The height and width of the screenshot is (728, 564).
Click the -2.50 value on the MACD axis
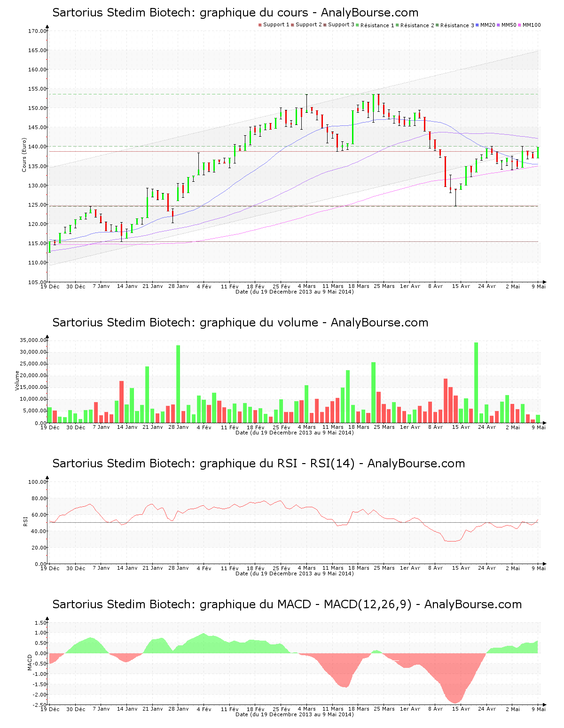coord(39,705)
